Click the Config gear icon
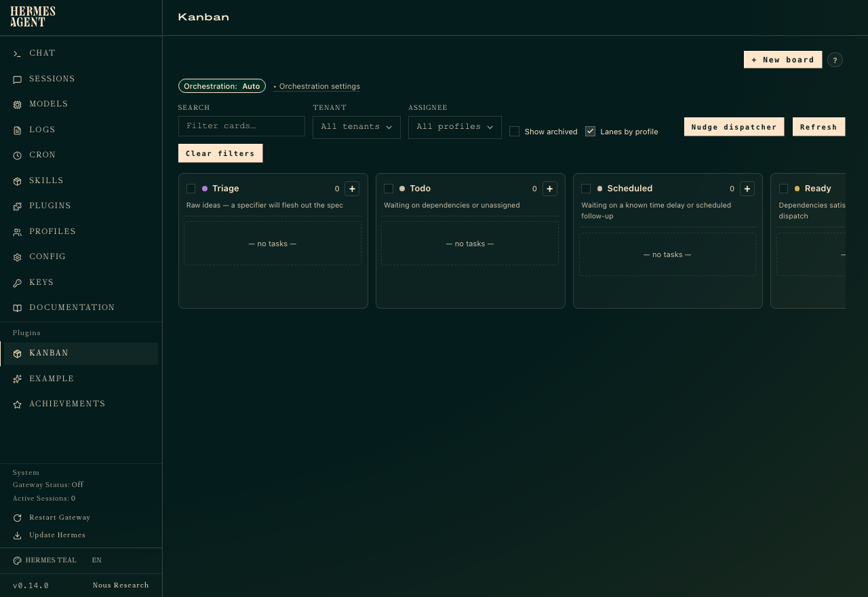868x597 pixels. pos(17,257)
